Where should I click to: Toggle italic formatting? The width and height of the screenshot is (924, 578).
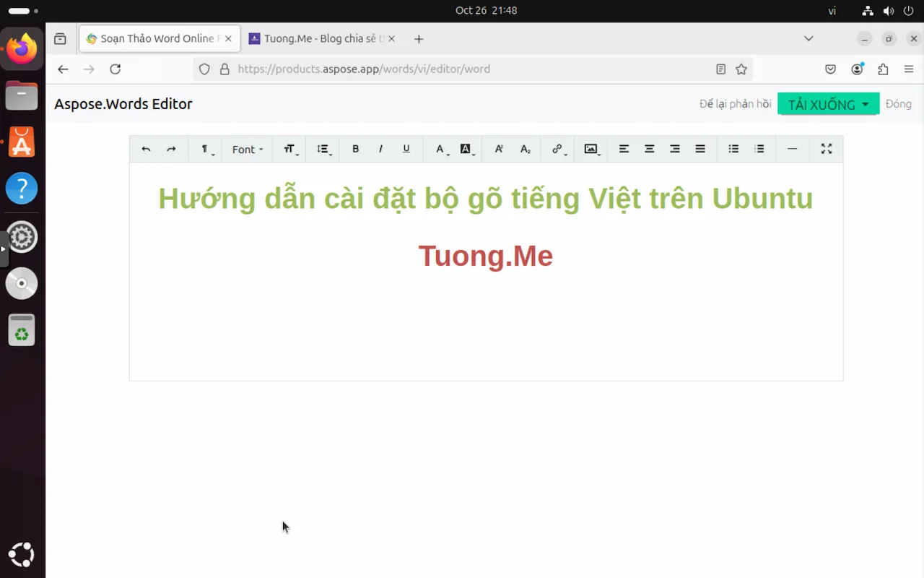click(380, 149)
